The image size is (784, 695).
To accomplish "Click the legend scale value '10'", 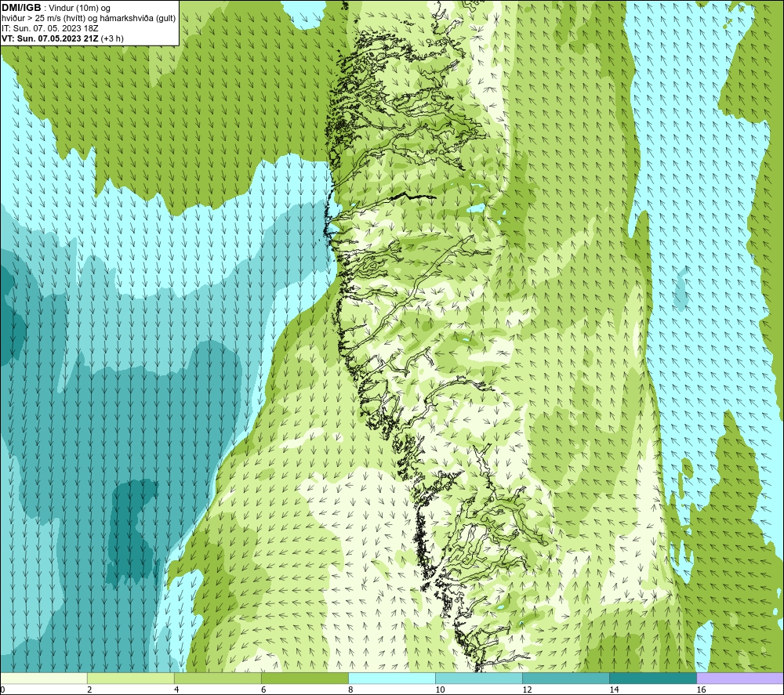I will click(440, 690).
